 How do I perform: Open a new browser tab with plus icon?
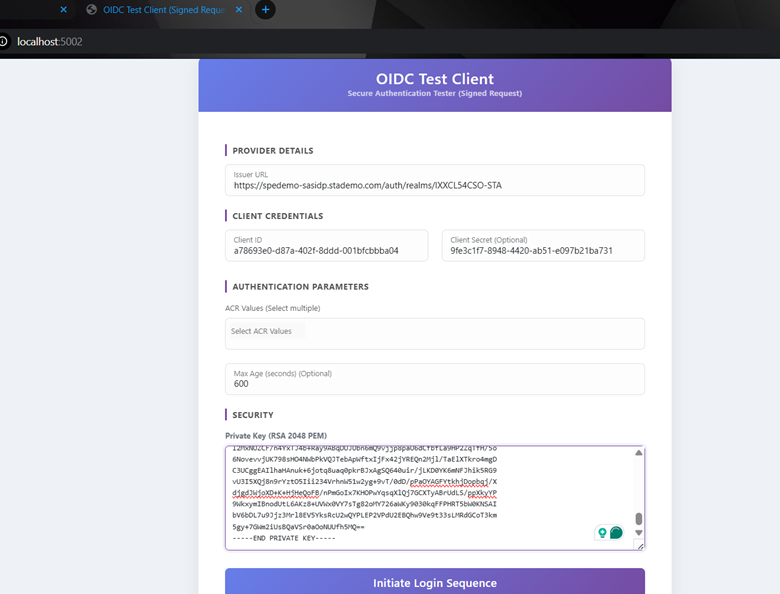pos(265,10)
